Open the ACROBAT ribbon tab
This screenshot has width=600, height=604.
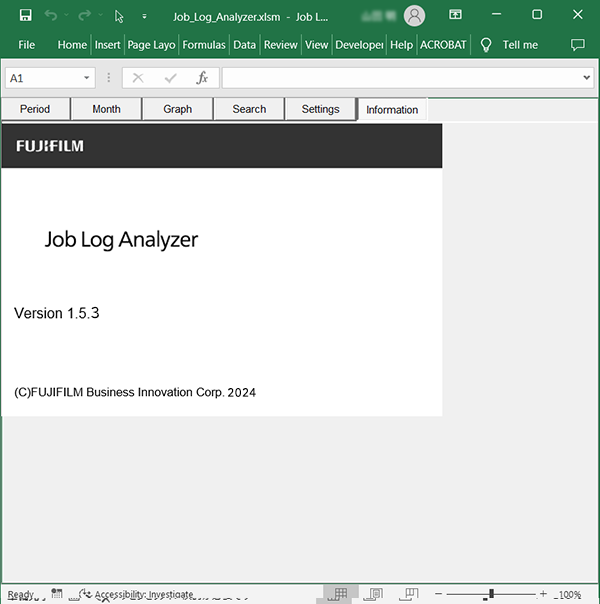click(x=443, y=45)
